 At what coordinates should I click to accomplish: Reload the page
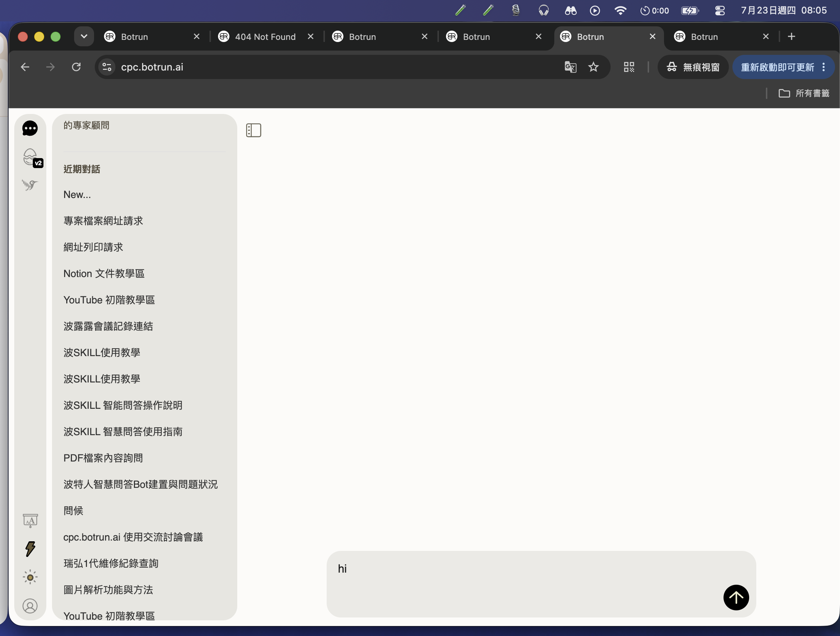pyautogui.click(x=76, y=67)
